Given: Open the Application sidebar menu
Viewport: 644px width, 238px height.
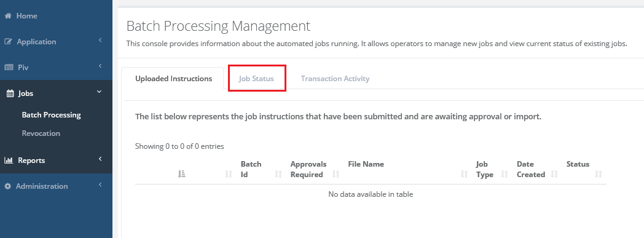Looking at the screenshot, I should click(x=36, y=42).
